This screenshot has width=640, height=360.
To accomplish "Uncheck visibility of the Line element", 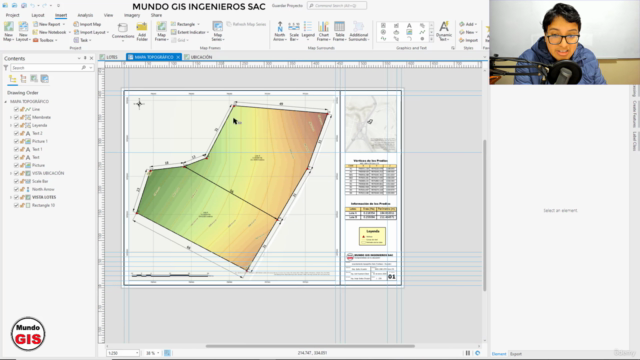I will pos(16,109).
